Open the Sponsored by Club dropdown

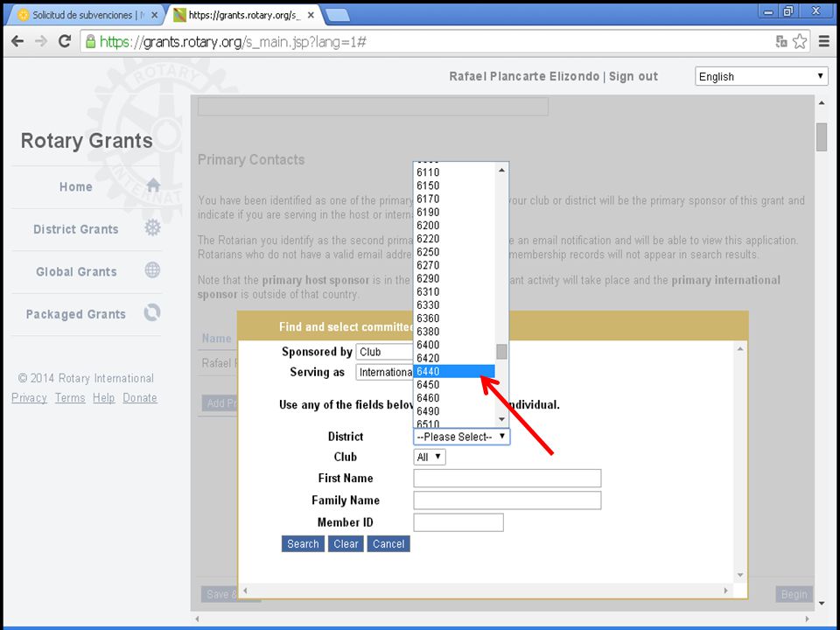pyautogui.click(x=385, y=352)
